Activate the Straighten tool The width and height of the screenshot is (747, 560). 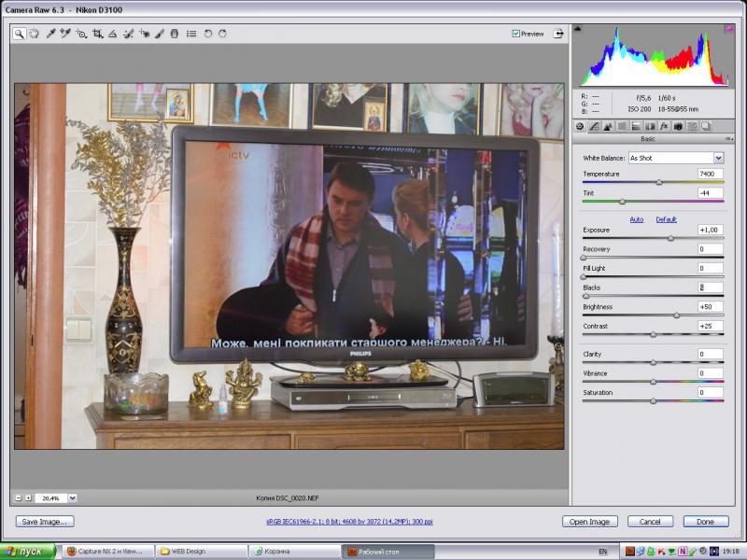click(x=112, y=34)
